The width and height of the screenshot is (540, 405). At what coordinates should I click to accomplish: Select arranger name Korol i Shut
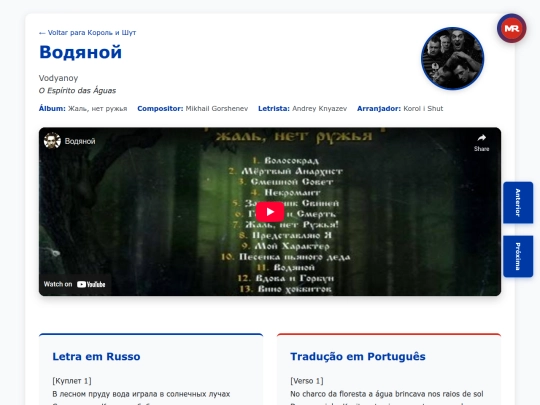(x=423, y=109)
